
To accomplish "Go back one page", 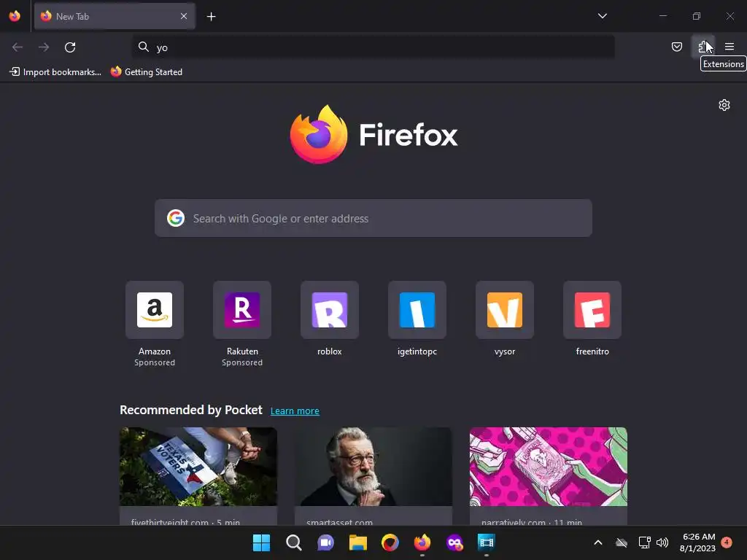I will coord(18,47).
